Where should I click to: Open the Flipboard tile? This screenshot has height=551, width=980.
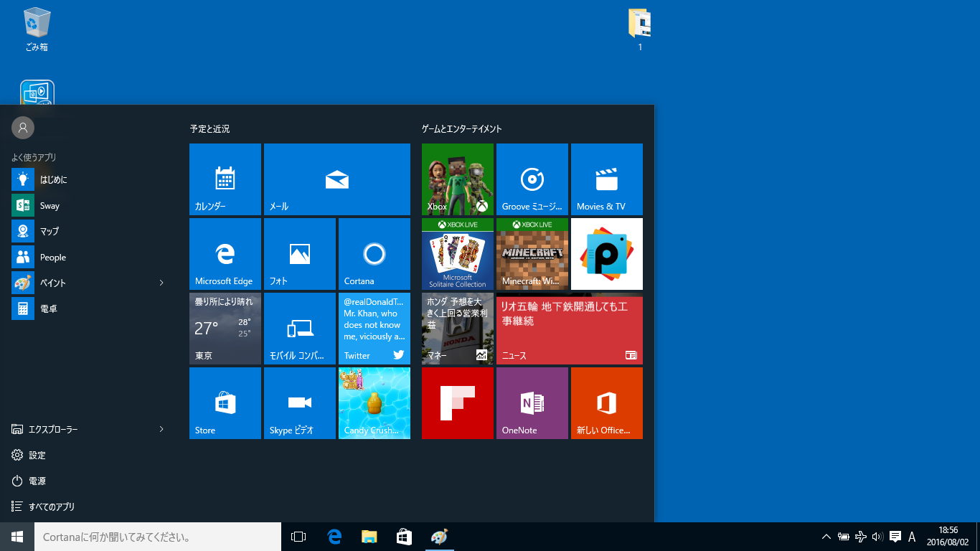pos(458,403)
